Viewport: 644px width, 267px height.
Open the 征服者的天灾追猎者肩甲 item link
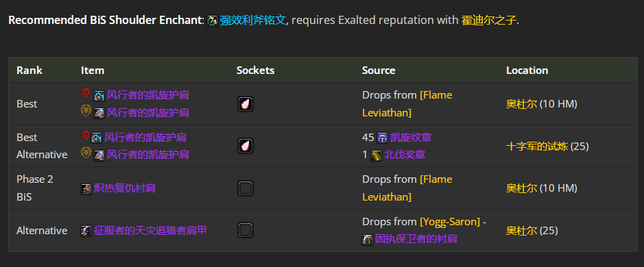coord(150,230)
